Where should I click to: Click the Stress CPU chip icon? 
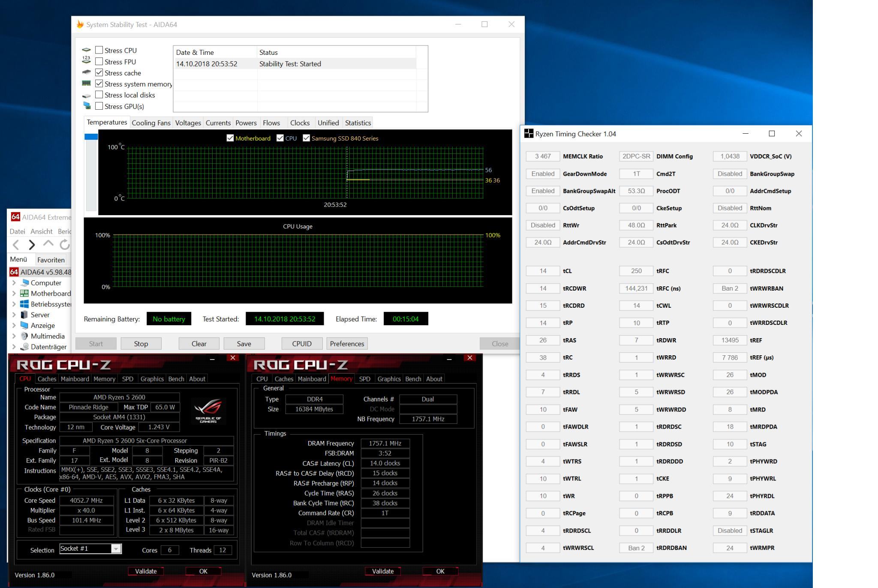(x=86, y=50)
